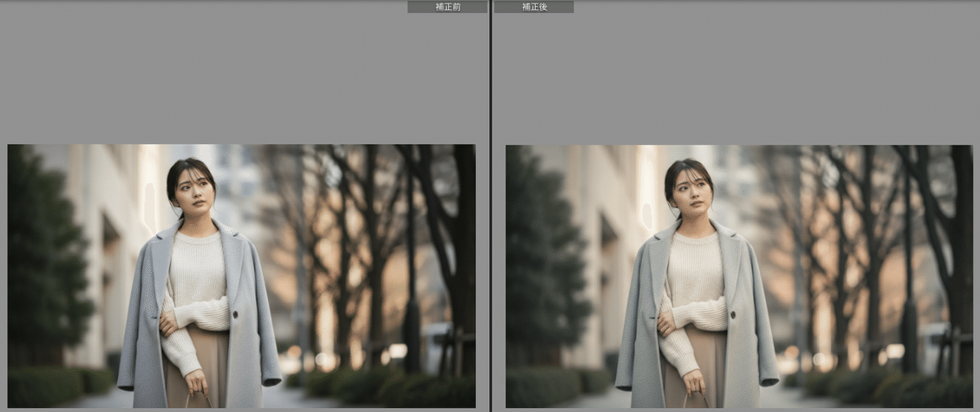This screenshot has width=980, height=412.
Task: Select the after photo thumbnail
Action: [728, 276]
